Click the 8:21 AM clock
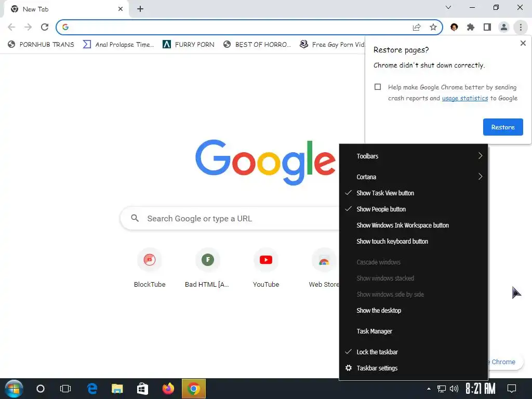 (x=480, y=389)
